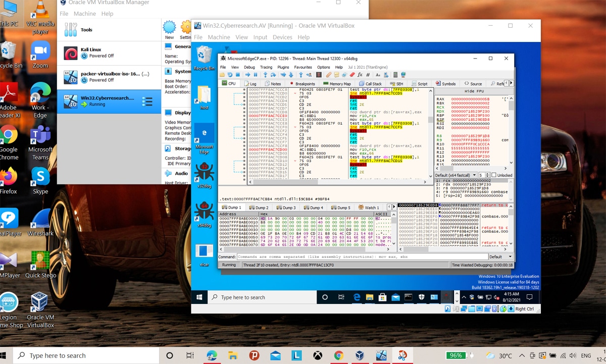The image size is (606, 364).
Task: Click the Hide FPU button
Action: point(473,91)
